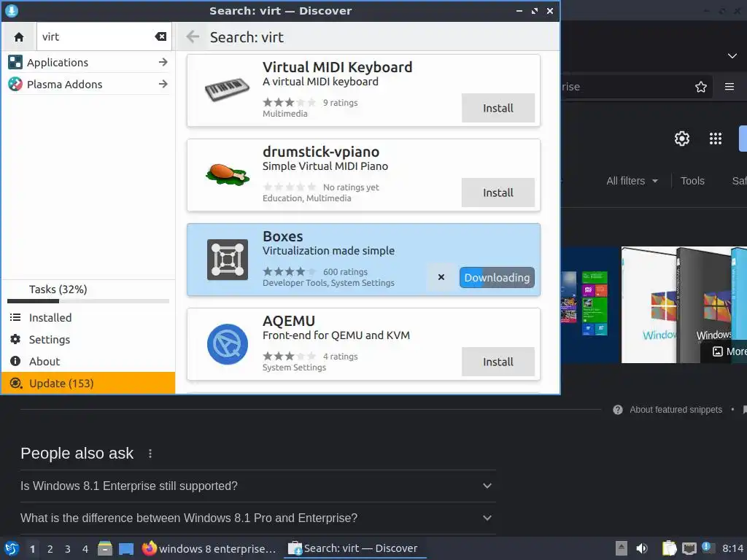
Task: Open the Windows box art image thumbnail
Action: pos(684,305)
